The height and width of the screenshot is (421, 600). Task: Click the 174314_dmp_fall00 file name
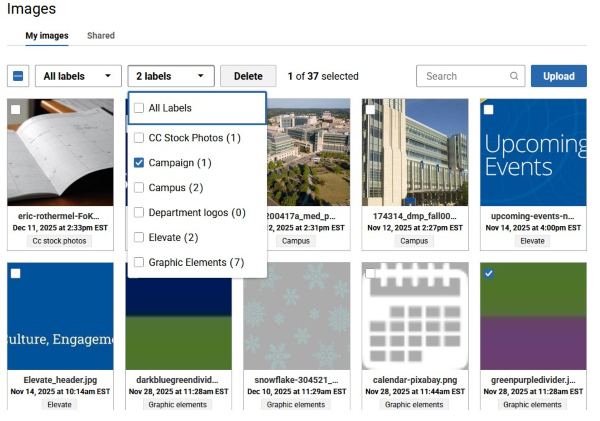click(415, 216)
